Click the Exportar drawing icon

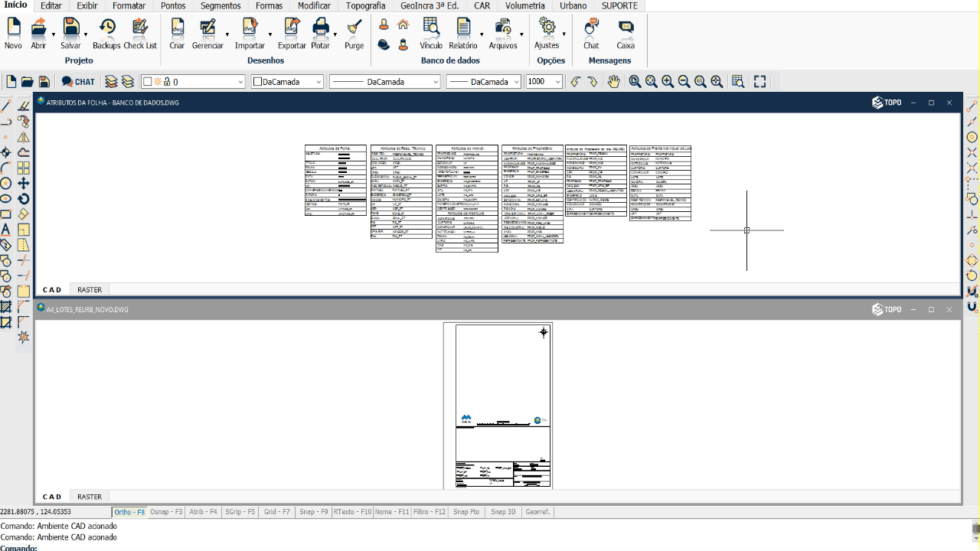[292, 33]
